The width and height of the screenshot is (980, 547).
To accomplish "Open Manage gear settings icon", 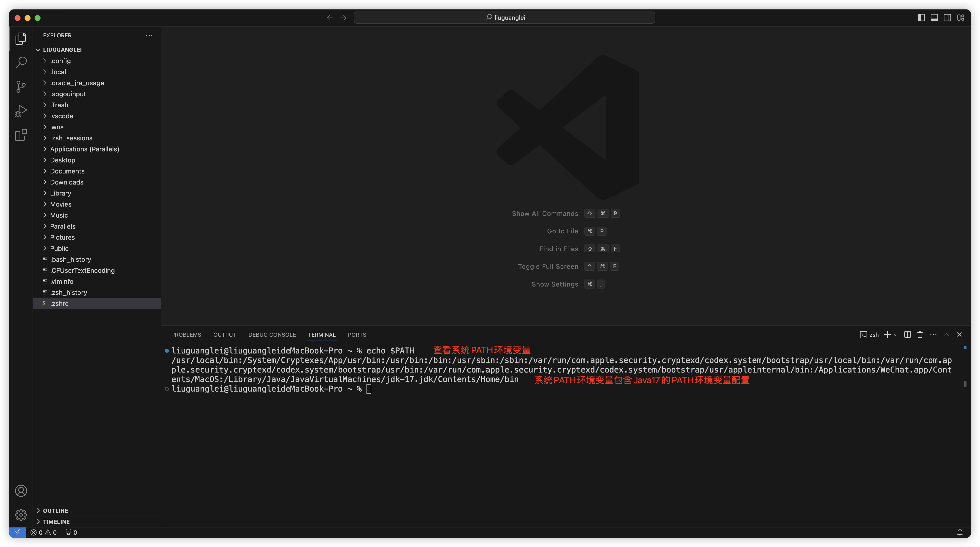I will [x=21, y=515].
